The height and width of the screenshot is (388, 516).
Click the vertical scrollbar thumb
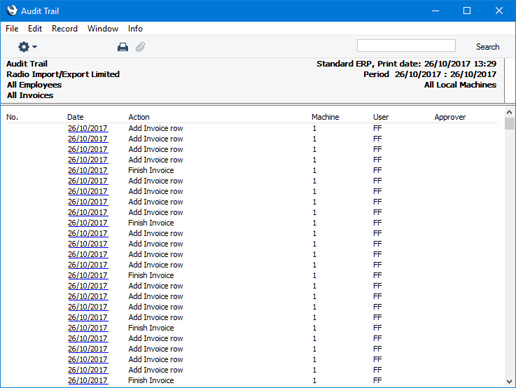coord(509,124)
